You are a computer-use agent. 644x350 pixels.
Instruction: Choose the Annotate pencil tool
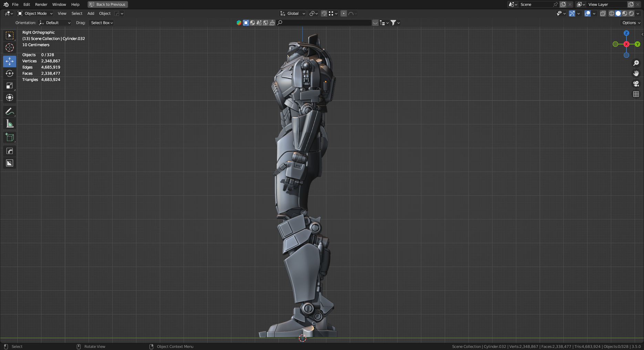tap(10, 111)
